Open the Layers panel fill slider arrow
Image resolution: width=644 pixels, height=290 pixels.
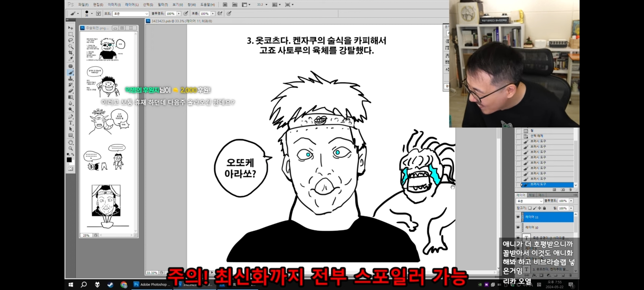[571, 208]
